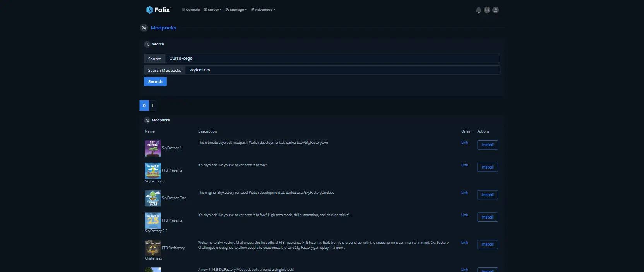644x272 pixels.
Task: Click the SkyFactory 2.5 pack image
Action: pos(153,221)
